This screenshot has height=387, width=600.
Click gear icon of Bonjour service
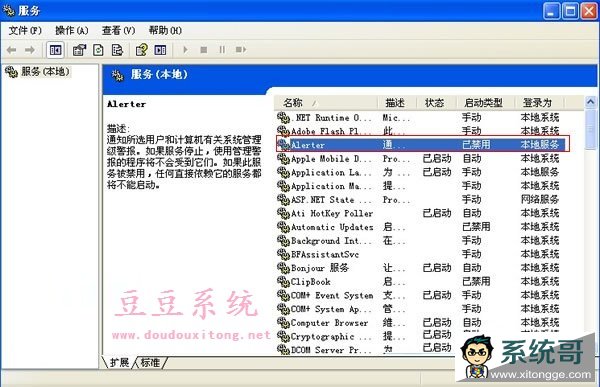(283, 268)
